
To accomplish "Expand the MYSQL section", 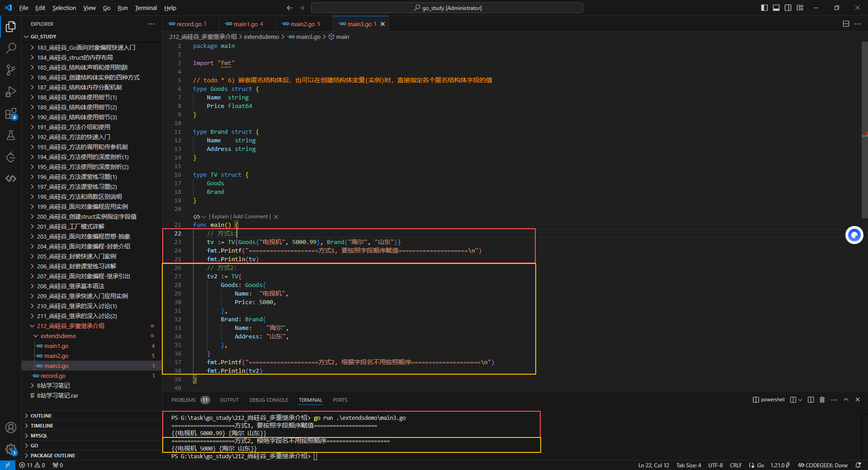I will pos(91,436).
